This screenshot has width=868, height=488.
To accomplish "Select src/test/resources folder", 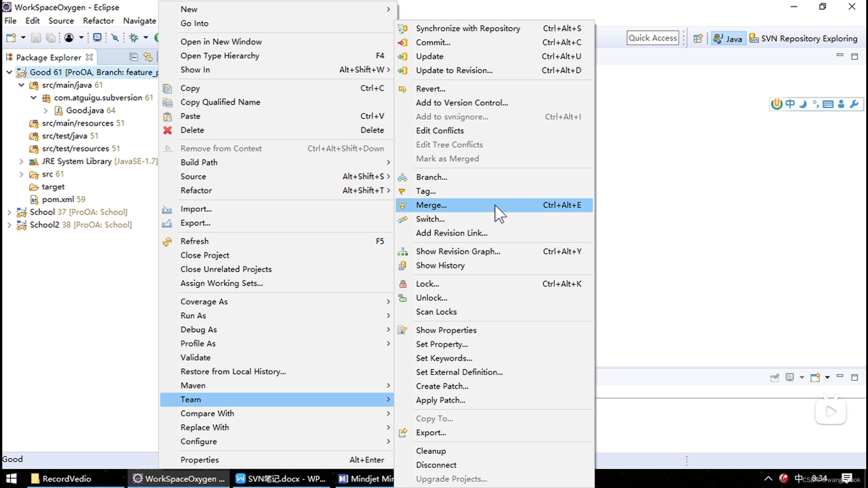I will [75, 149].
